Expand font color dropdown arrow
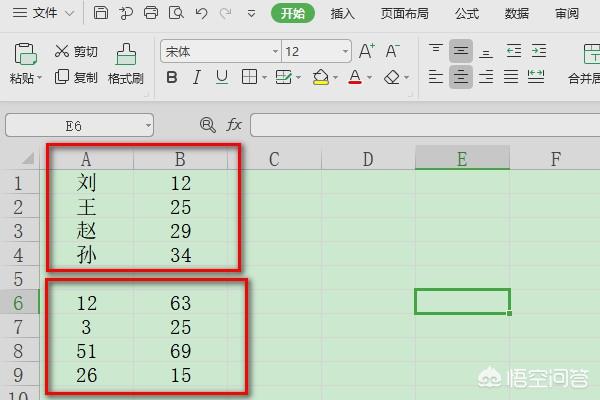 pos(369,78)
